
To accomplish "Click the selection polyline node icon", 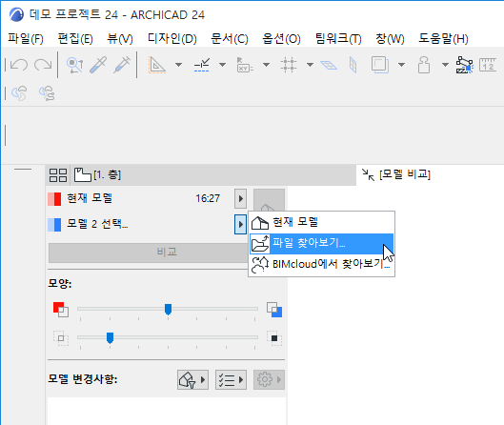I will pyautogui.click(x=465, y=65).
